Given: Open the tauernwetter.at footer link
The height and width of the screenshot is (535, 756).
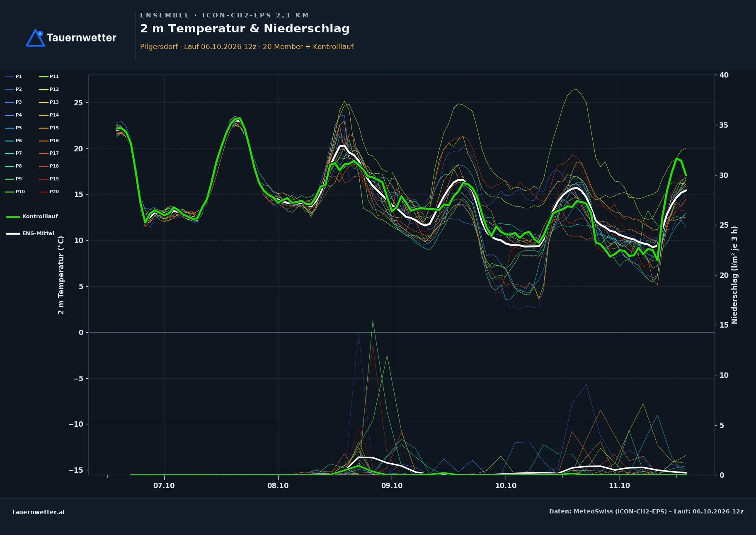Looking at the screenshot, I should point(39,512).
